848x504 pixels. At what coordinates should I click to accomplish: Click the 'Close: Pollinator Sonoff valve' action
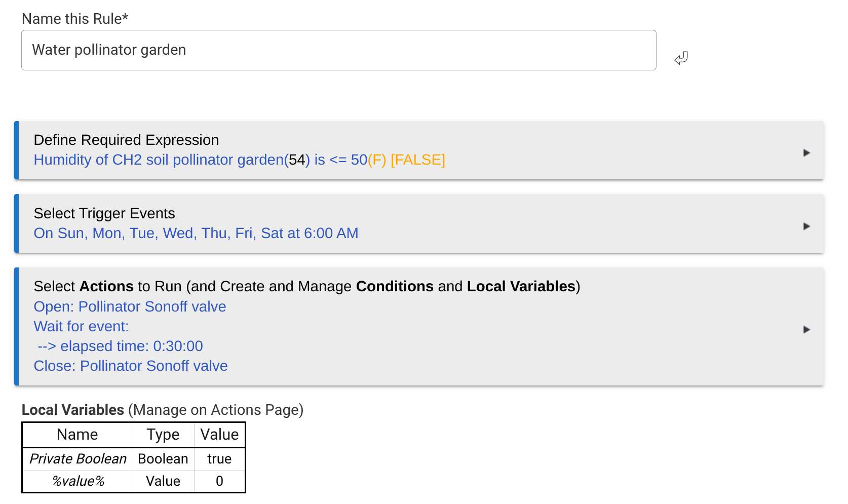click(131, 366)
